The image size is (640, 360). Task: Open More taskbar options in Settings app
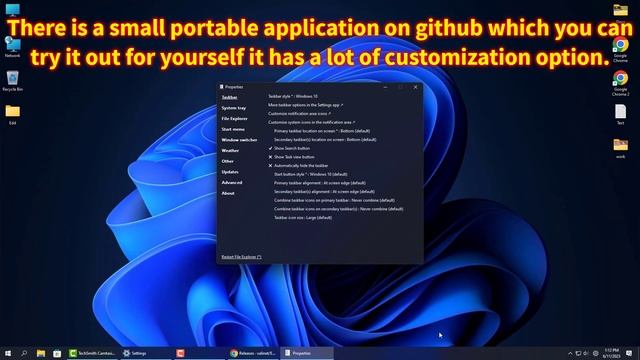point(305,105)
